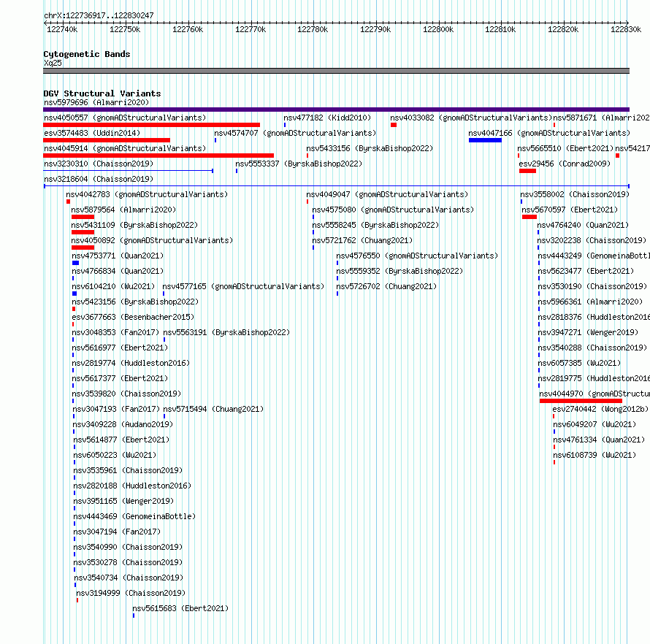Screen dimensions: 650x644
Task: Open nsv5665510 (Ebert2021) variant
Action: [565, 148]
